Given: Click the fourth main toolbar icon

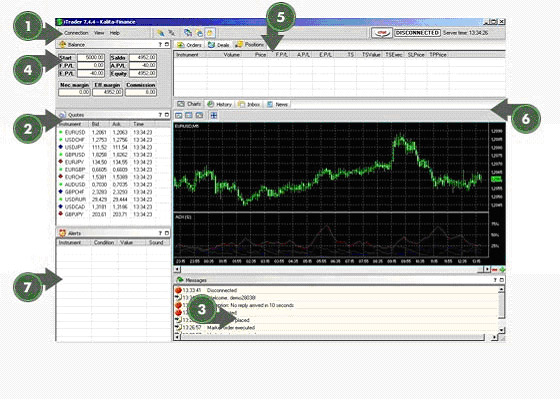Looking at the screenshot, I should point(199,33).
